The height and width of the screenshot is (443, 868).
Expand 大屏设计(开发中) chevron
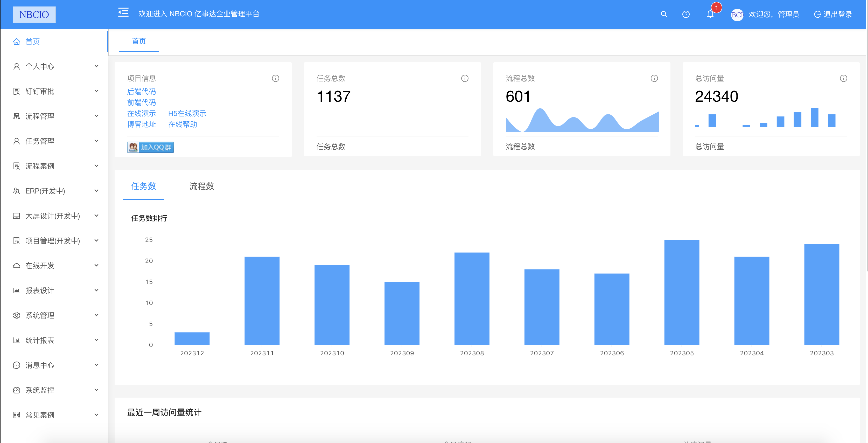pyautogui.click(x=96, y=216)
